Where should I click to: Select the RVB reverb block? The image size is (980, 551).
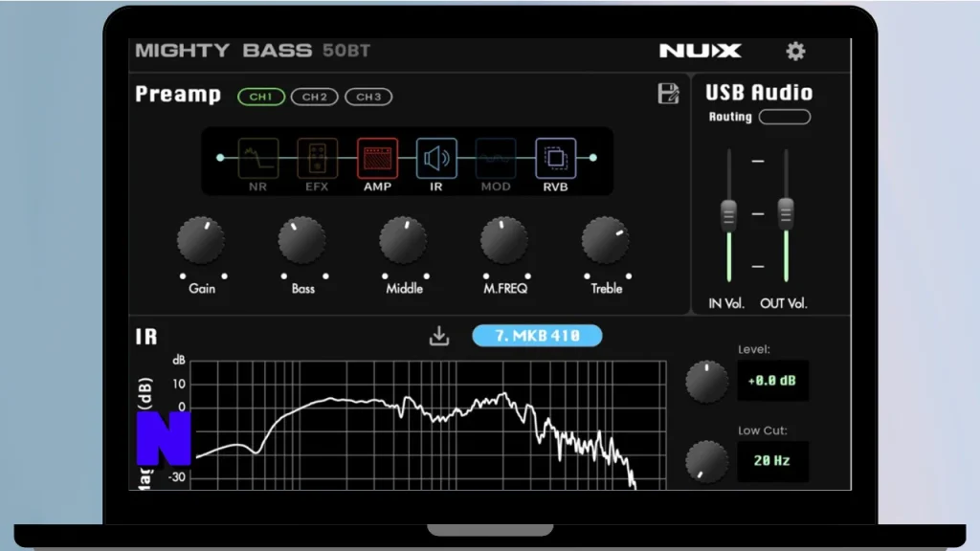click(x=556, y=158)
